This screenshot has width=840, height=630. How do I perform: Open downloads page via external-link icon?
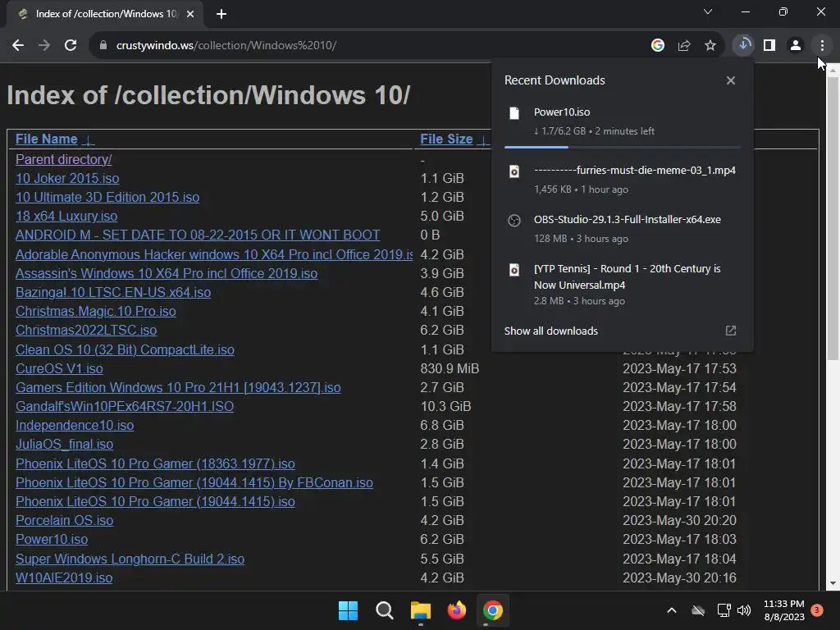point(731,331)
